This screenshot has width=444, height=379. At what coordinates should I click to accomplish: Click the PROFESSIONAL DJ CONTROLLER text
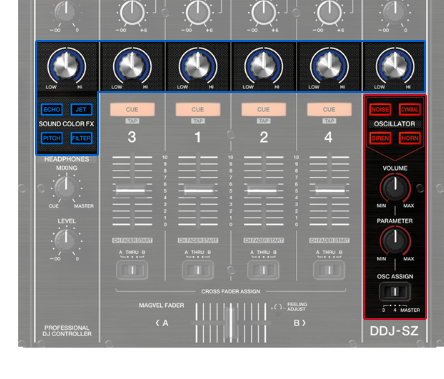pyautogui.click(x=67, y=331)
